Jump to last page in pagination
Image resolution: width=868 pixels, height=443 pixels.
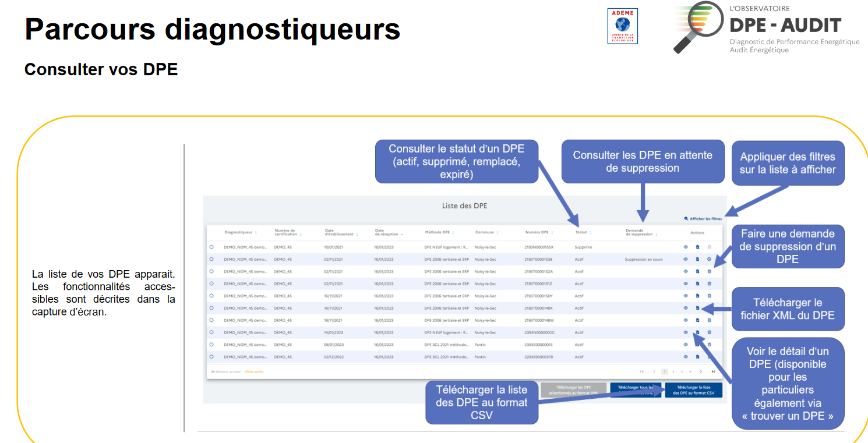(x=713, y=371)
